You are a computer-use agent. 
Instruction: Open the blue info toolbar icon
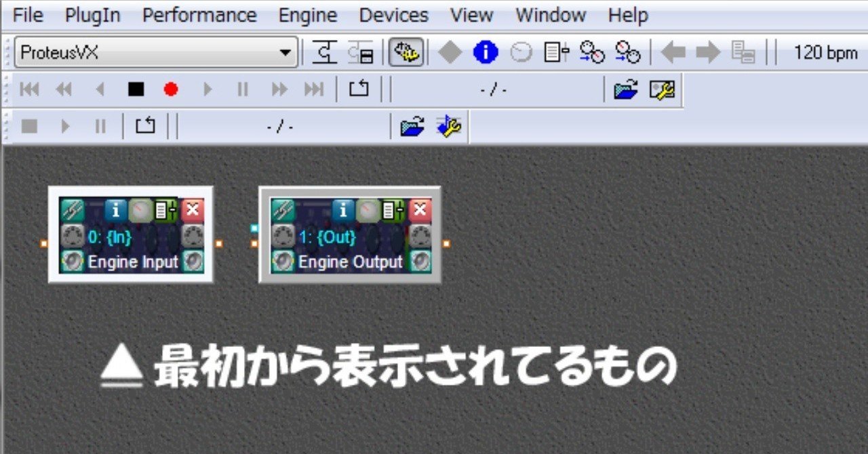click(x=485, y=52)
